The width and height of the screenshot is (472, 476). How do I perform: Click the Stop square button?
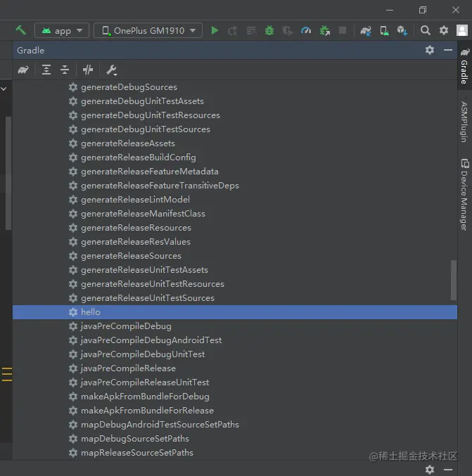pyautogui.click(x=343, y=30)
